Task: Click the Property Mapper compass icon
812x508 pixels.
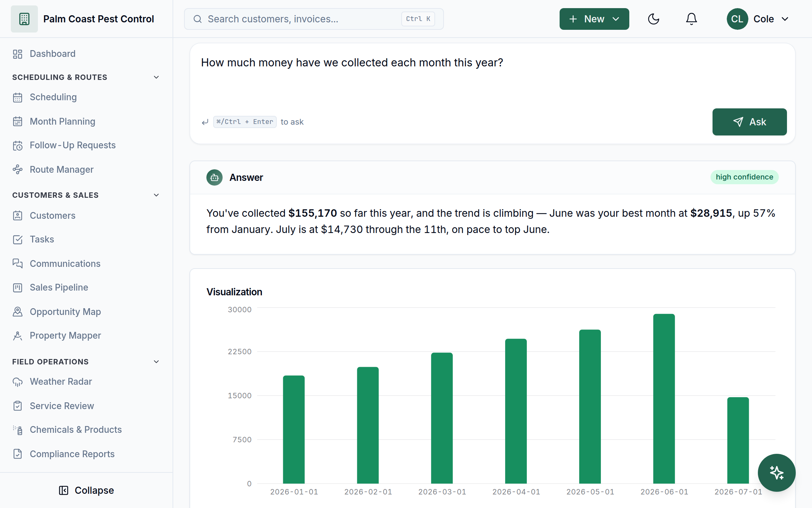Action: click(x=18, y=336)
